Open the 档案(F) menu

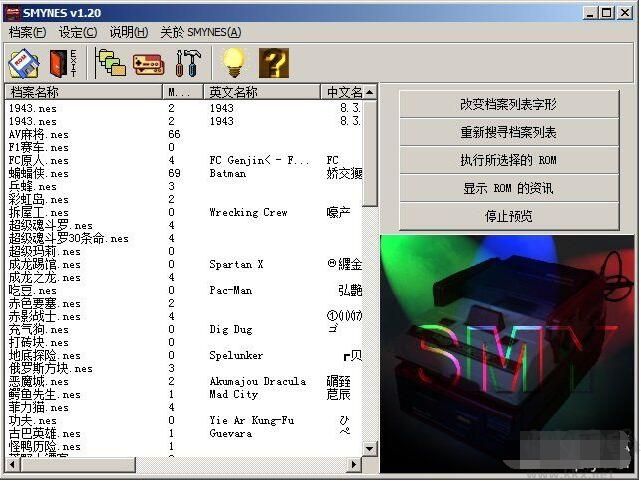pos(27,32)
